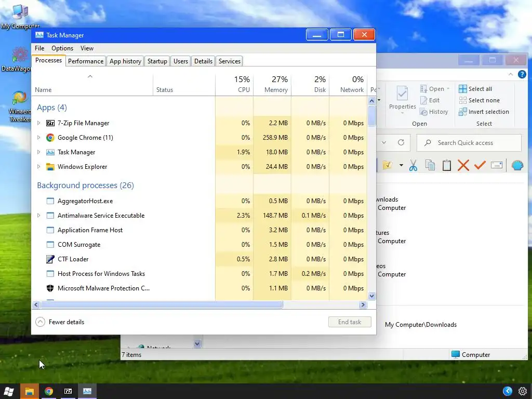Sort processes by CPU column header
Image resolution: width=532 pixels, height=399 pixels.
click(x=234, y=84)
